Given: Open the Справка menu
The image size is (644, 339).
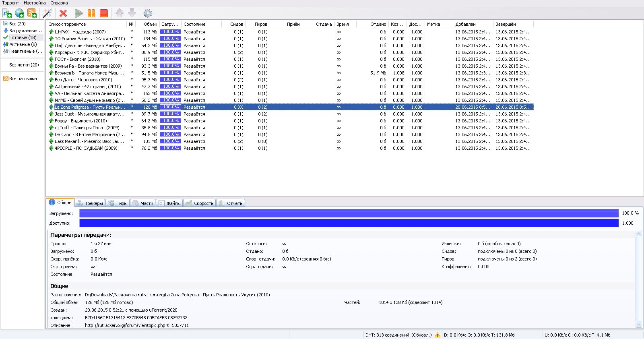Looking at the screenshot, I should (x=59, y=3).
